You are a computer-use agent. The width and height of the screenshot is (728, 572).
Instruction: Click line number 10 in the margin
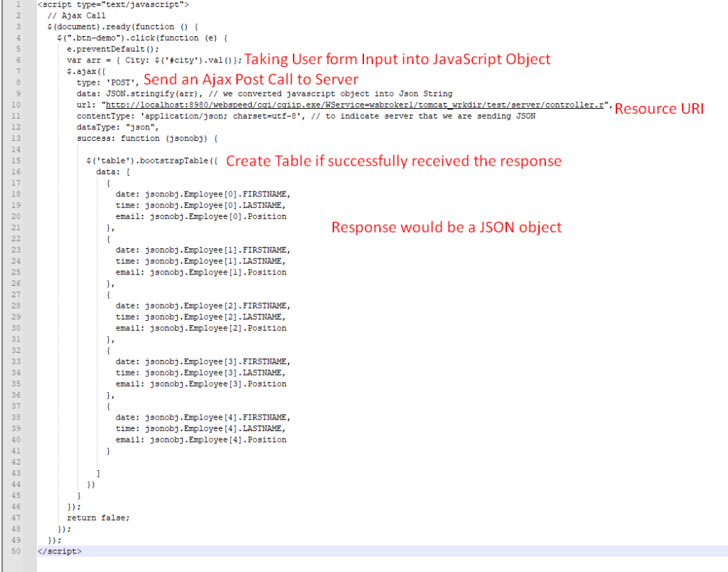pyautogui.click(x=17, y=105)
